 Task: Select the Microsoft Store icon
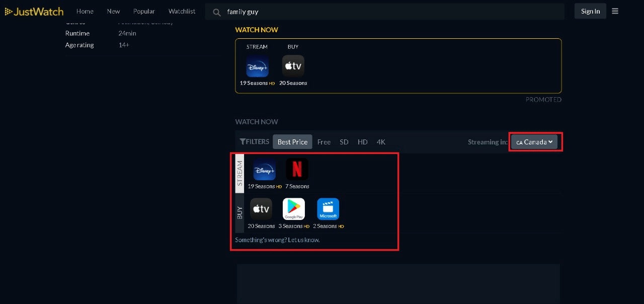pos(328,209)
